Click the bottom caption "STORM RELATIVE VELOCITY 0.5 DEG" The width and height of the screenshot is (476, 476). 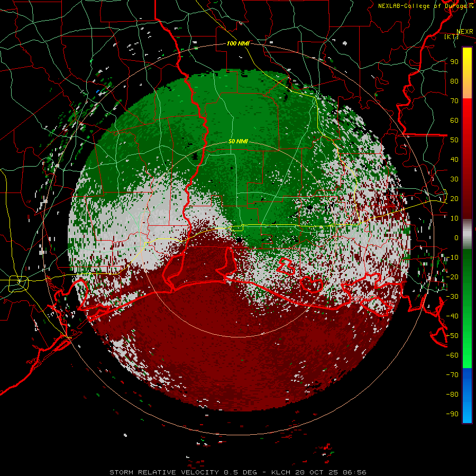183,472
